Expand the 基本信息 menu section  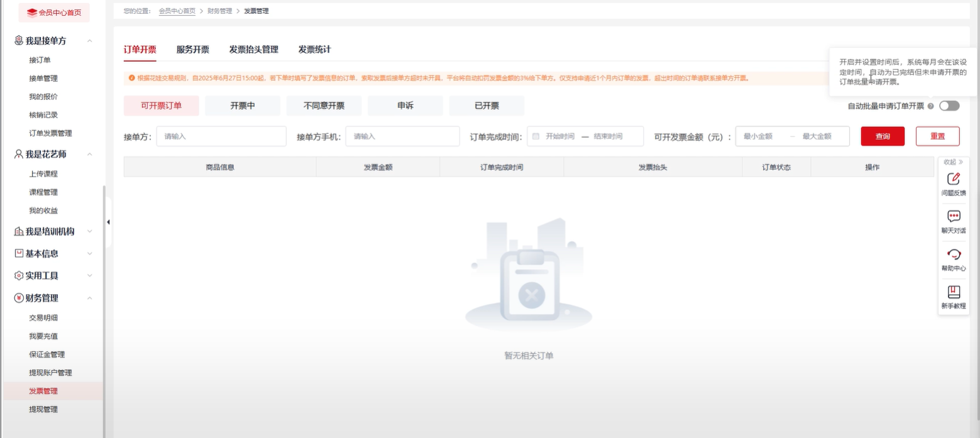pyautogui.click(x=90, y=253)
